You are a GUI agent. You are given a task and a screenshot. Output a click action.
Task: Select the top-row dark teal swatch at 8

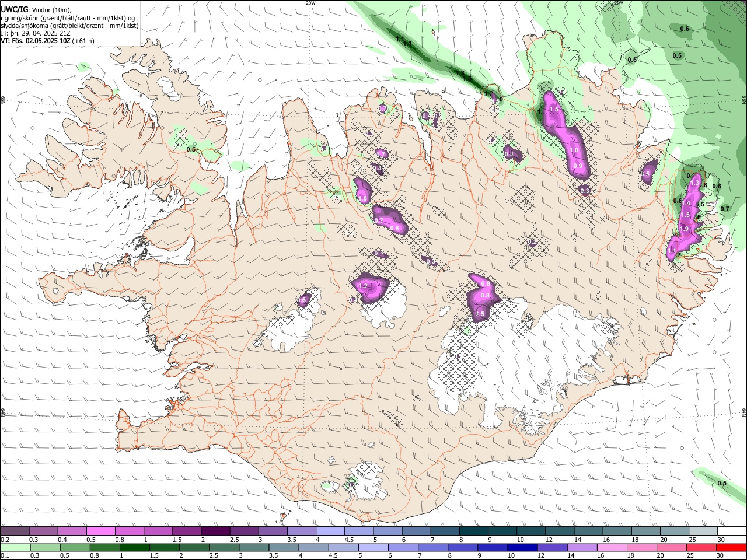tap(473, 531)
